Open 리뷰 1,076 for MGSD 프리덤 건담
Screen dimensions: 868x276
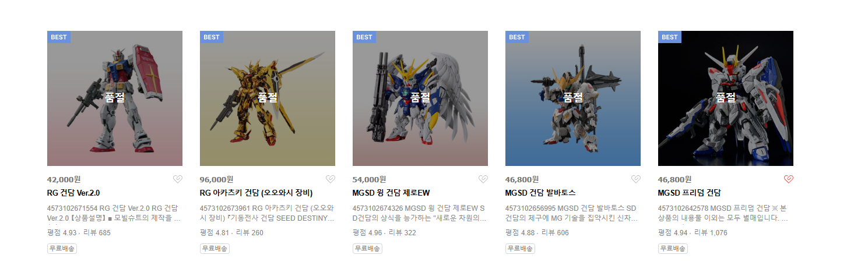pos(711,233)
